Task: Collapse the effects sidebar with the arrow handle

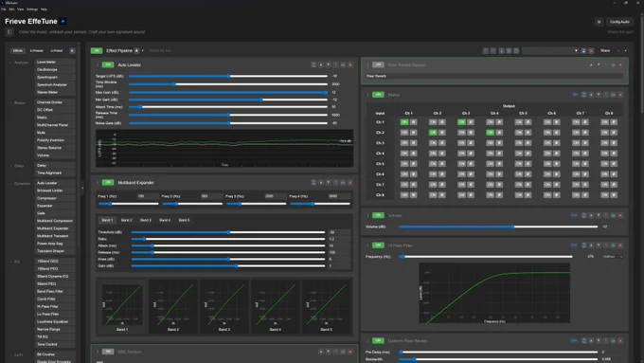Action: tap(82, 188)
